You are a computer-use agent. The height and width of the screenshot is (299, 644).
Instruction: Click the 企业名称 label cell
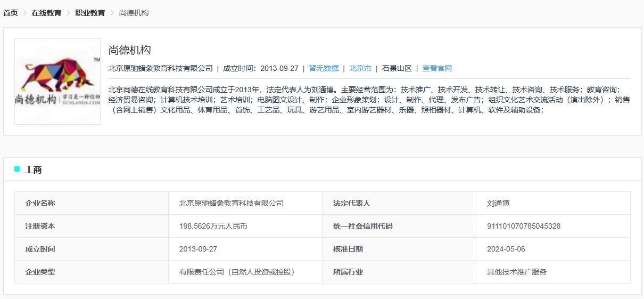click(x=92, y=203)
